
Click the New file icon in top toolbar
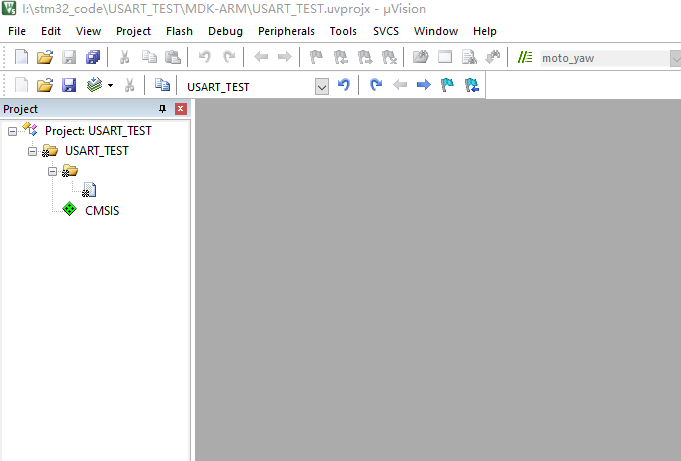[21, 58]
